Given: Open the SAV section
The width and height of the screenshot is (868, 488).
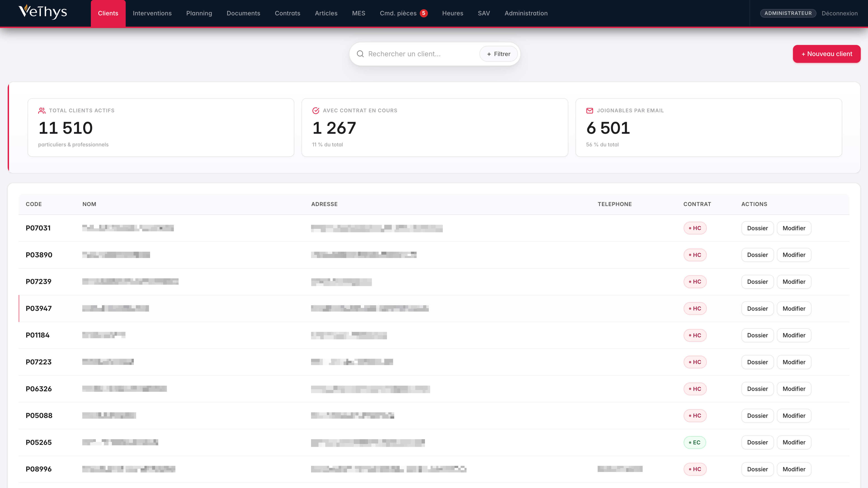Looking at the screenshot, I should (x=484, y=13).
